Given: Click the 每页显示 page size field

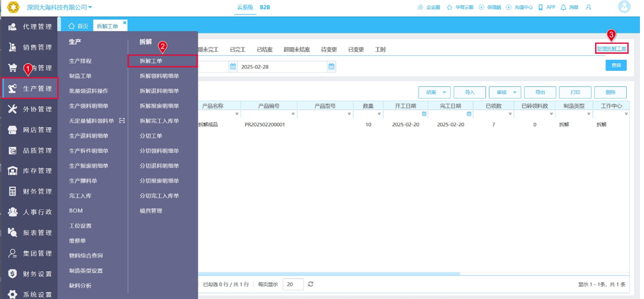Looking at the screenshot, I should tap(293, 284).
